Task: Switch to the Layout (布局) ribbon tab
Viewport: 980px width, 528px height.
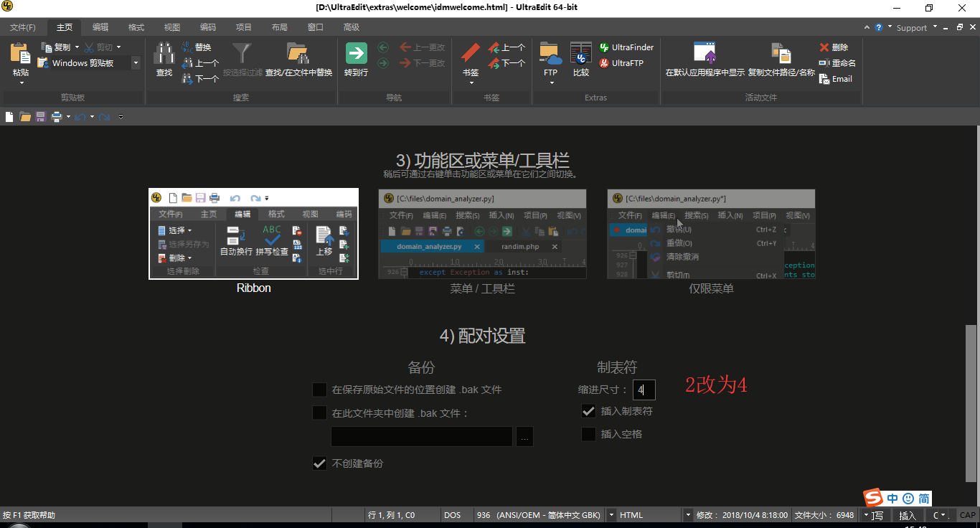Action: (x=280, y=27)
